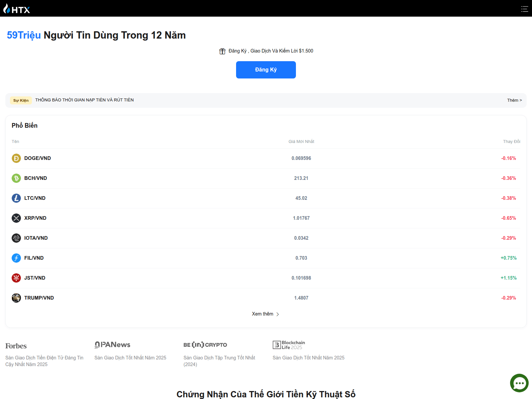Click the DOGE change -0.16%
The height and width of the screenshot is (399, 532).
509,158
